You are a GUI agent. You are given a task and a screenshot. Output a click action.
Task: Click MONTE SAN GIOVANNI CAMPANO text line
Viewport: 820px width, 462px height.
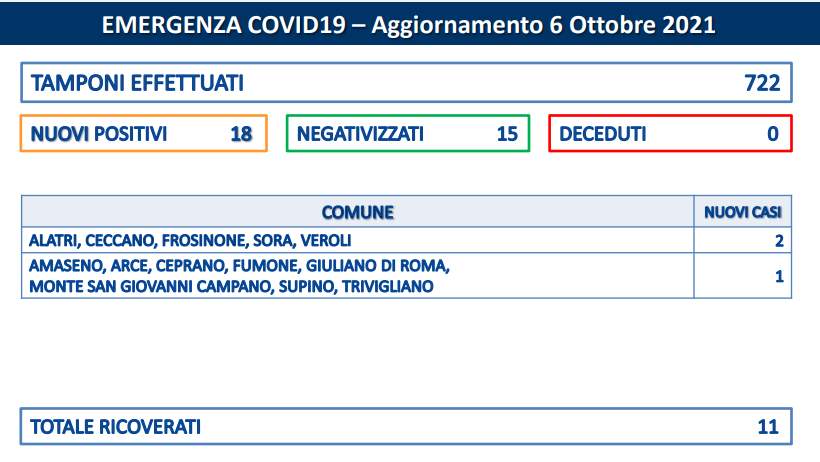231,286
